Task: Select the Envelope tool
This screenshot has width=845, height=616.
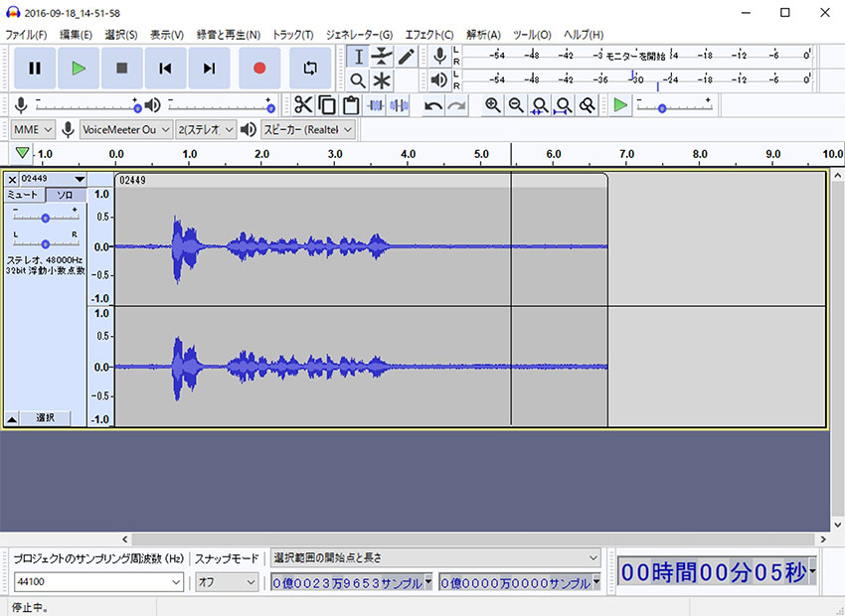Action: (x=382, y=56)
